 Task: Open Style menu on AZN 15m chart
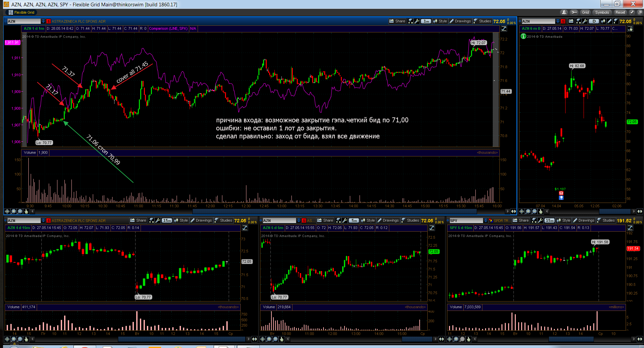tap(181, 220)
